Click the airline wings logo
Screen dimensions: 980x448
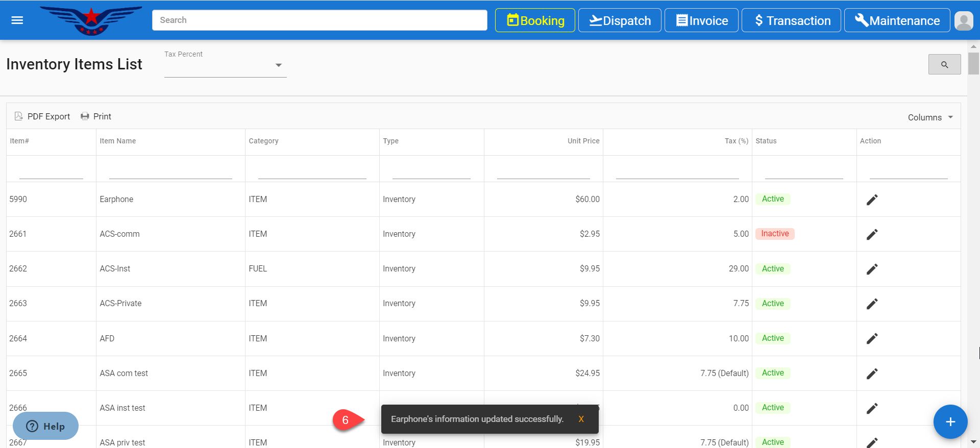(91, 20)
